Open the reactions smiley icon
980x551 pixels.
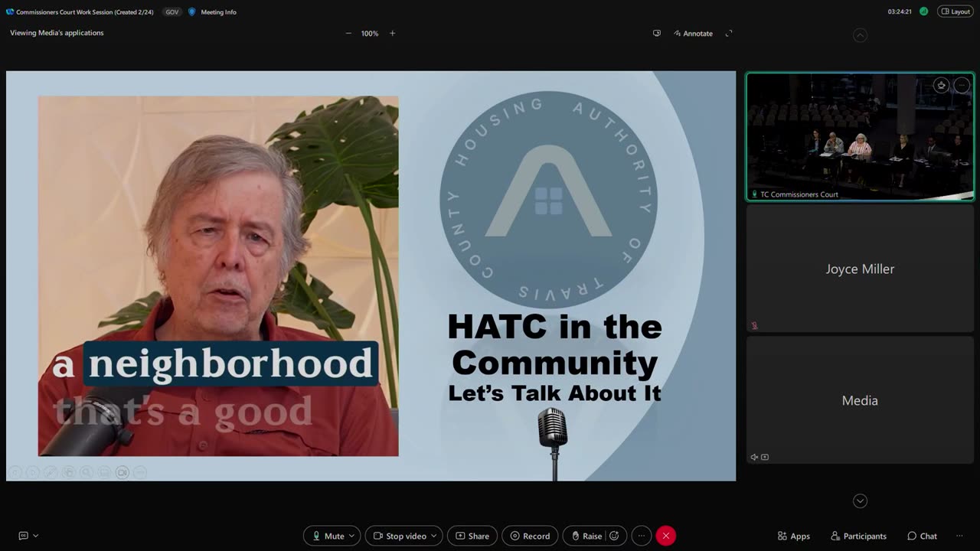point(614,536)
